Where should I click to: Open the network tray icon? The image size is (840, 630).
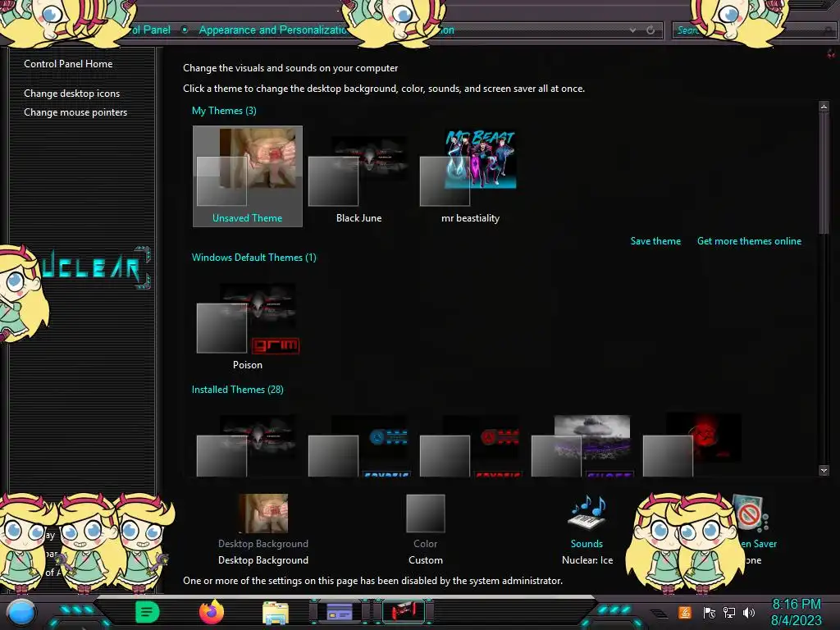click(x=729, y=612)
